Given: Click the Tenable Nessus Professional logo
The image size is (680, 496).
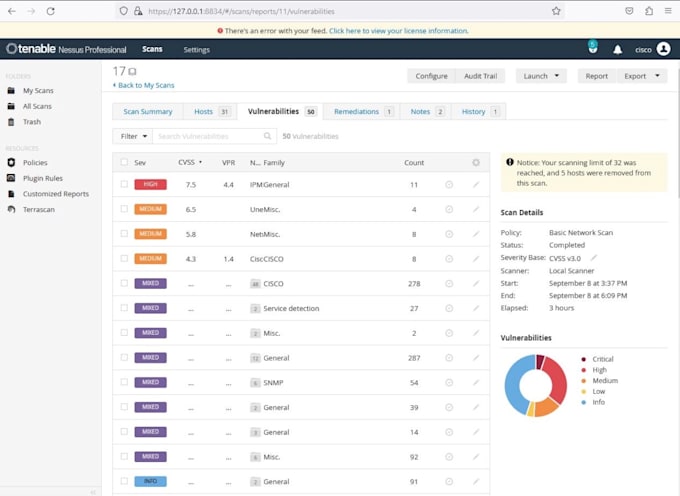Looking at the screenshot, I should 66,49.
